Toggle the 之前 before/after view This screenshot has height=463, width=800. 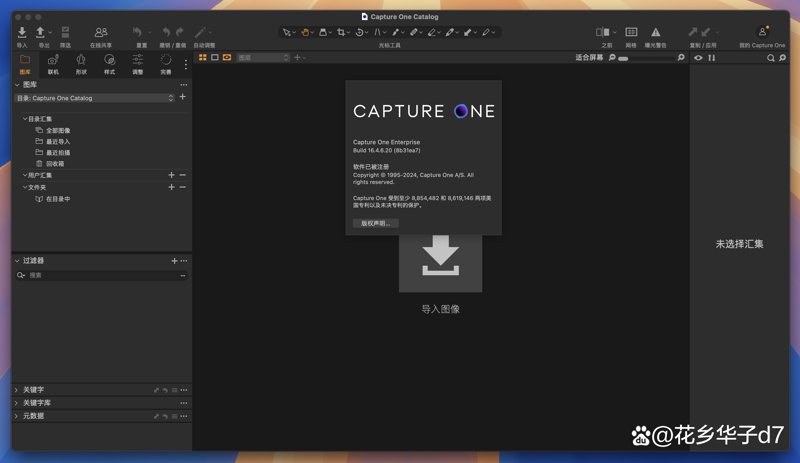pos(603,32)
